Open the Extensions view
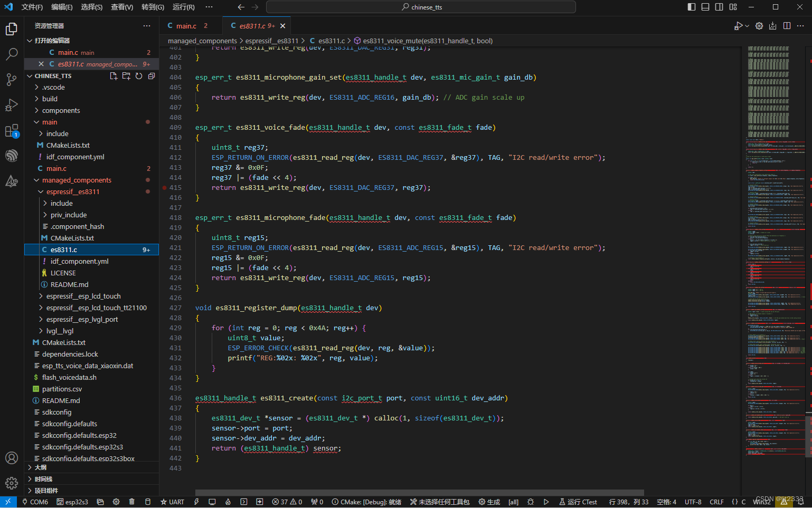Image resolution: width=812 pixels, height=508 pixels. point(12,131)
